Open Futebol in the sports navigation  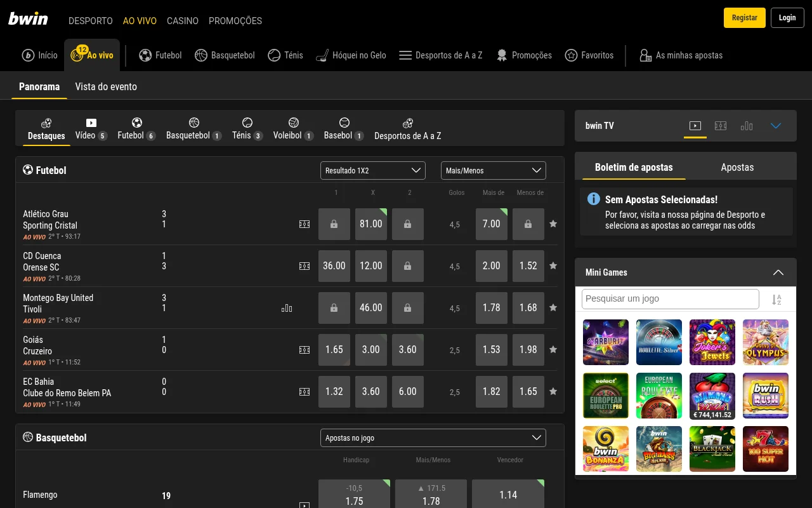pyautogui.click(x=160, y=55)
